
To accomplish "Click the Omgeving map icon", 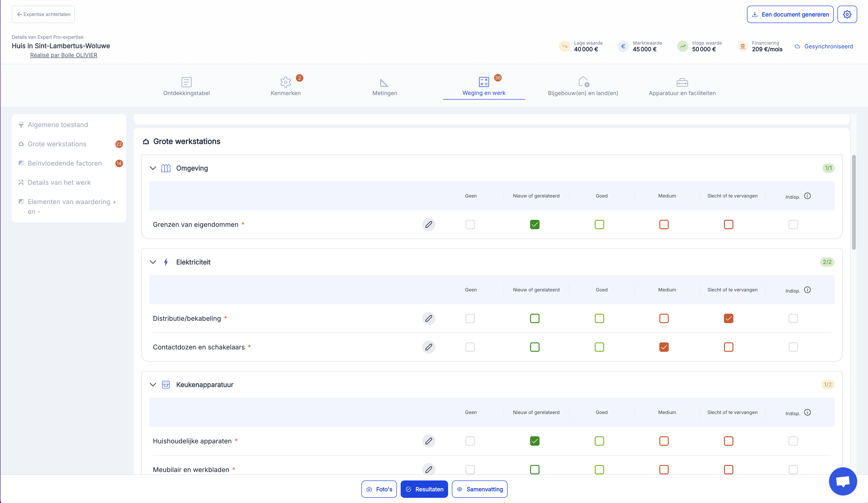I will pos(166,168).
